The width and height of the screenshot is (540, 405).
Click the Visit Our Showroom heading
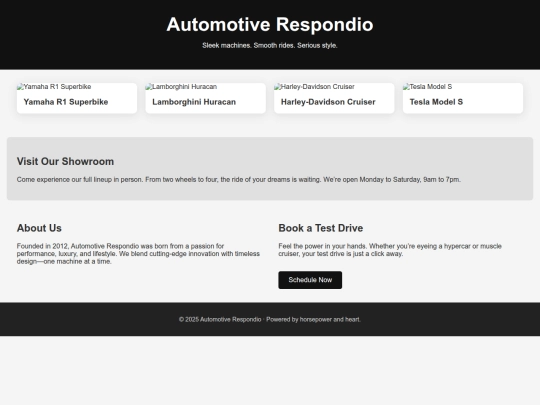click(65, 161)
